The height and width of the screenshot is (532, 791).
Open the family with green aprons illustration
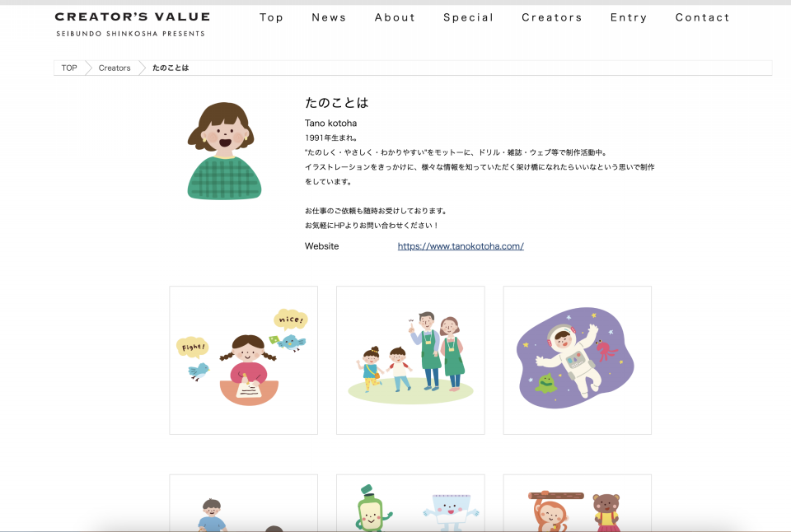click(x=410, y=360)
